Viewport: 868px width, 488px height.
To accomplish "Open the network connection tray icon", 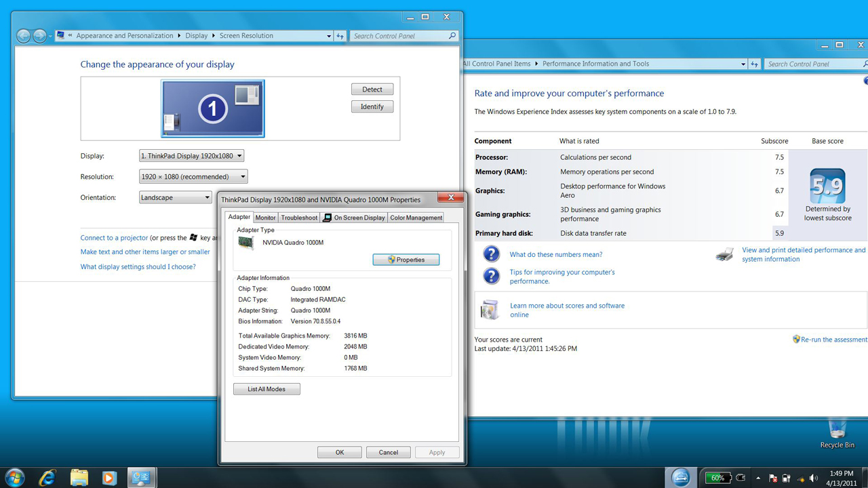I will (x=800, y=479).
